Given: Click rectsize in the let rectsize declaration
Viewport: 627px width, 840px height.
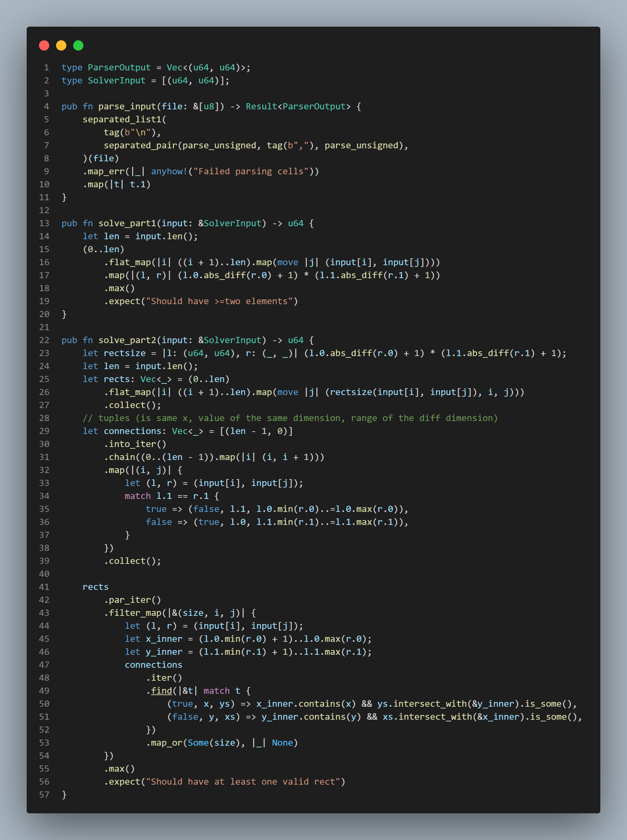Looking at the screenshot, I should (124, 353).
